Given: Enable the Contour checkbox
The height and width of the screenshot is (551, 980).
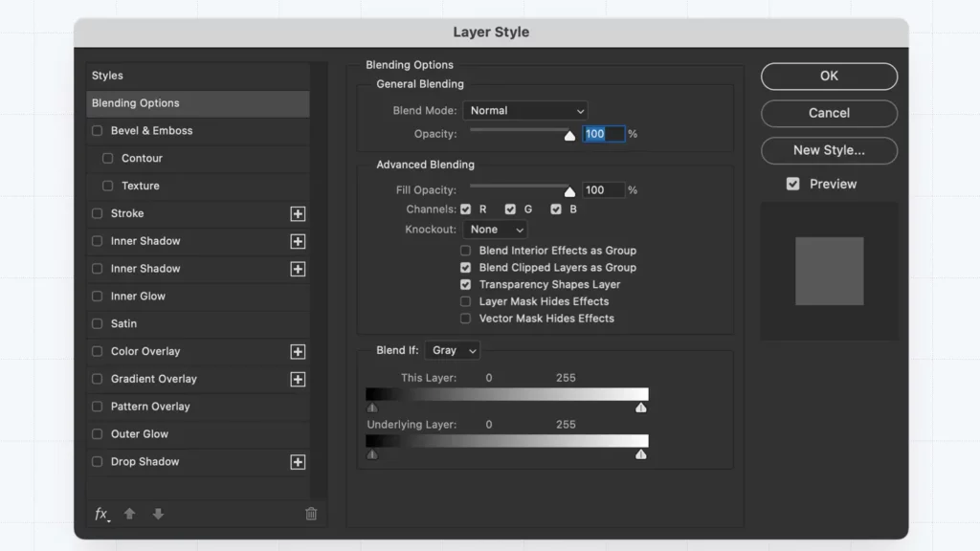Looking at the screenshot, I should (x=107, y=158).
